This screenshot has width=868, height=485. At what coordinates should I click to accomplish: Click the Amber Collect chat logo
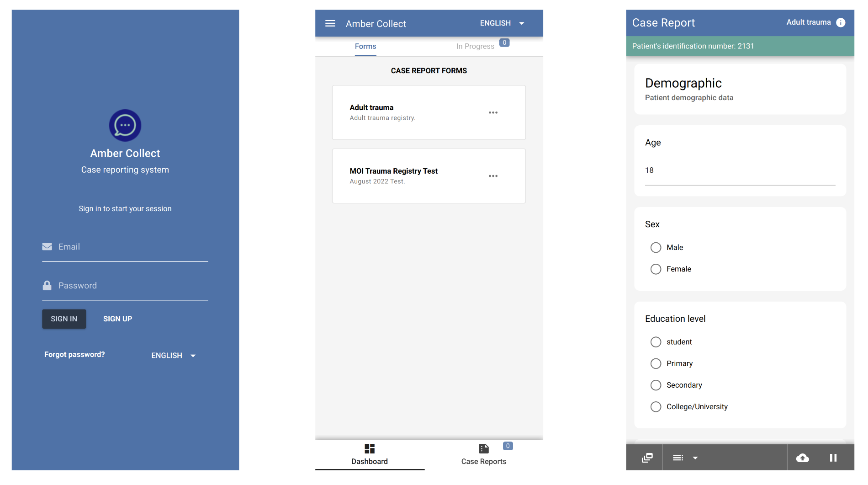(x=125, y=125)
